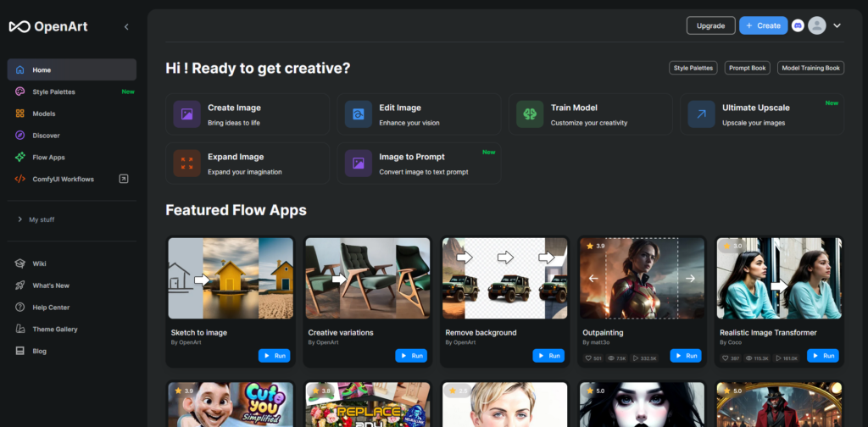Open the Help Center link

click(51, 308)
